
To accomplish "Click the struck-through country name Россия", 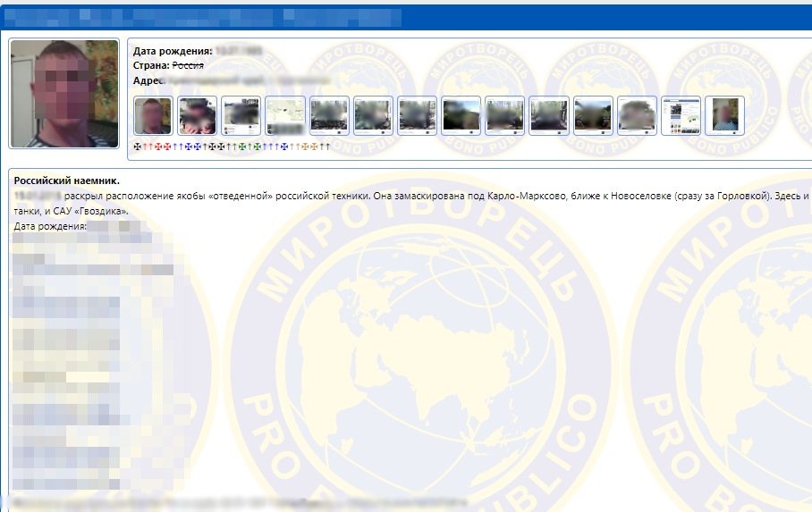I will click(188, 65).
